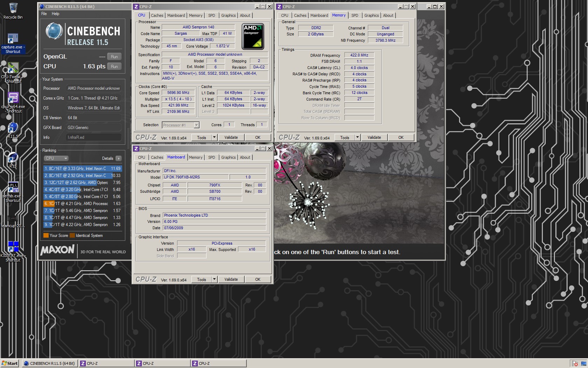The height and width of the screenshot is (368, 588).
Task: Click the first CPU-Z taskbar button
Action: (x=106, y=363)
